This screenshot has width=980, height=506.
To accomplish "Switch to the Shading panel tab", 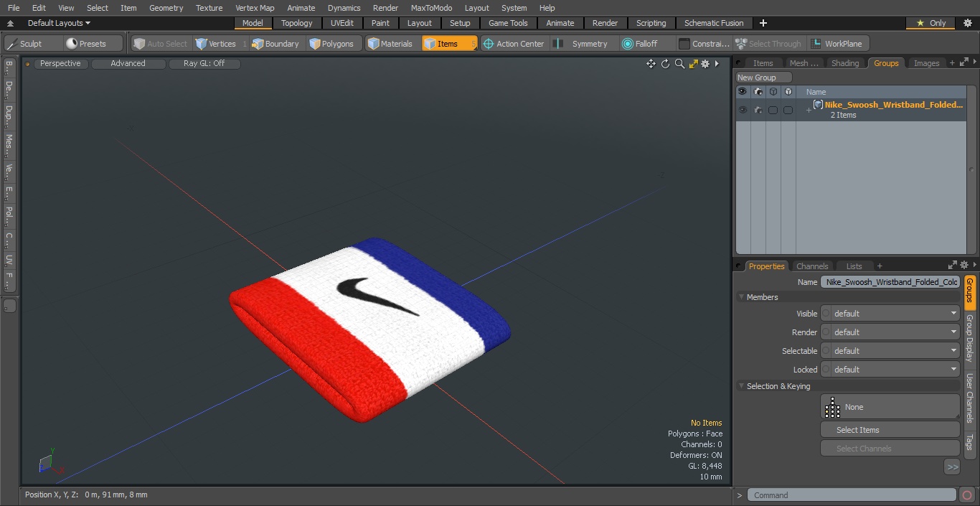I will [x=844, y=63].
